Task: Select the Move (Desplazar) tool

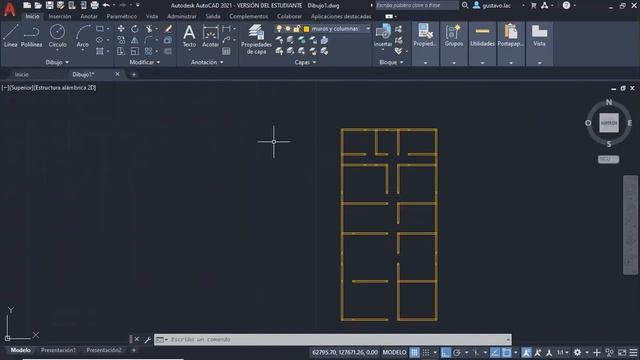Action: tap(121, 29)
